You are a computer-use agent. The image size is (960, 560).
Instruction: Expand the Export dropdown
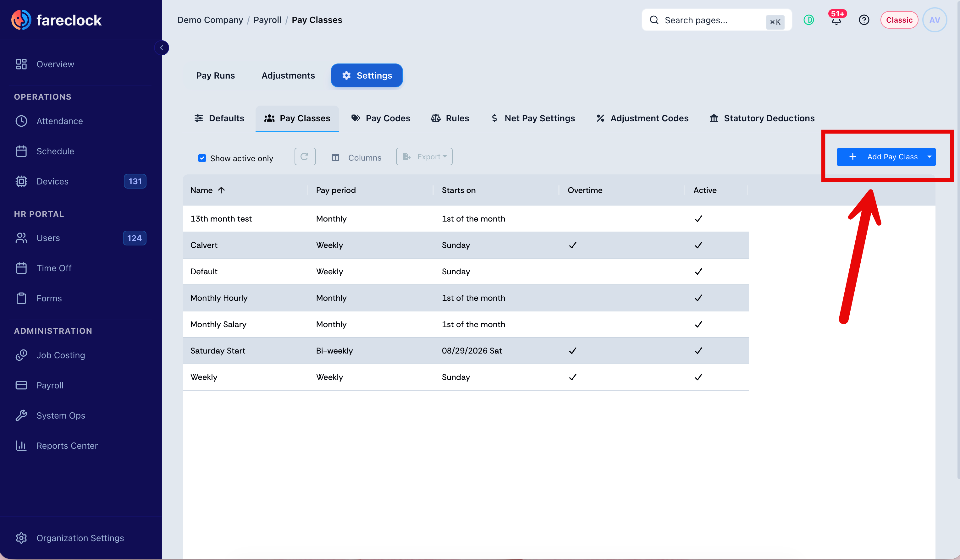(424, 156)
